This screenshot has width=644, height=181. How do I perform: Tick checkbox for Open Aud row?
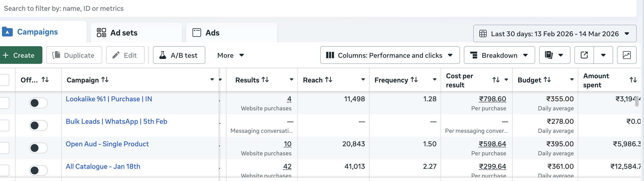[4, 148]
